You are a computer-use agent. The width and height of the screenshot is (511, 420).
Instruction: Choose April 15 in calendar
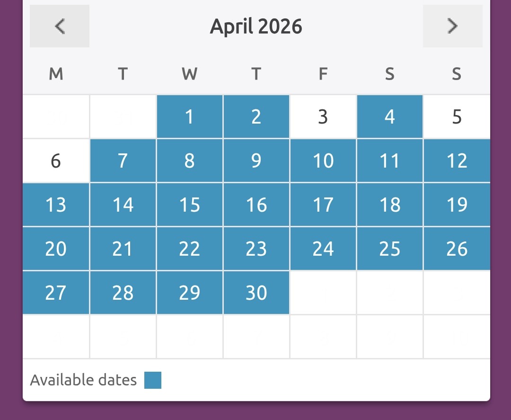point(189,205)
